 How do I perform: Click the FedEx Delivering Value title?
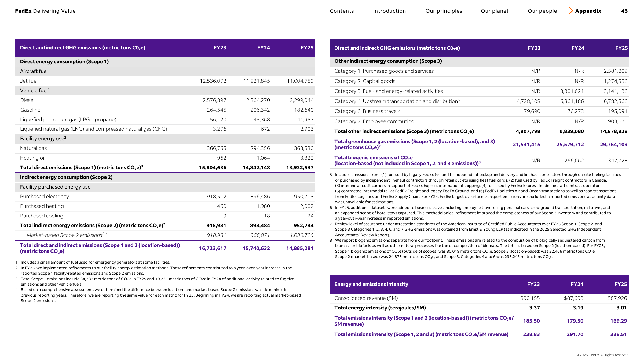coord(45,11)
